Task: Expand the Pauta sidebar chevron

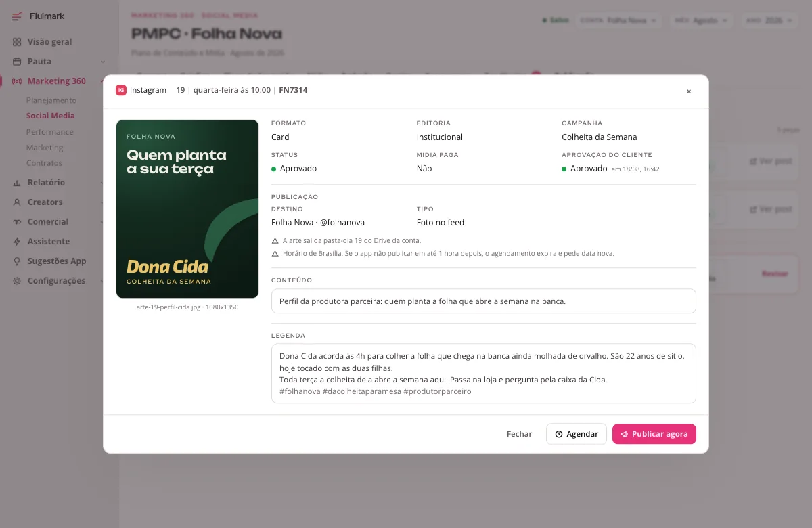Action: click(103, 62)
